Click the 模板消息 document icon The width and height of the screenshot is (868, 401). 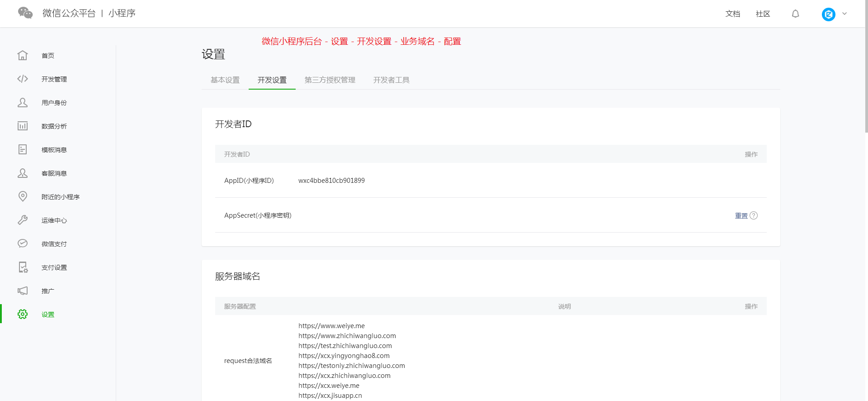[23, 149]
